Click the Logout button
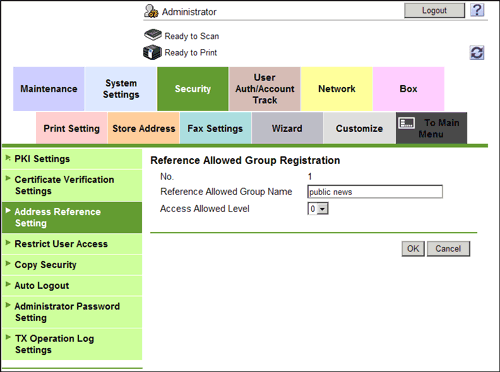 tap(434, 11)
